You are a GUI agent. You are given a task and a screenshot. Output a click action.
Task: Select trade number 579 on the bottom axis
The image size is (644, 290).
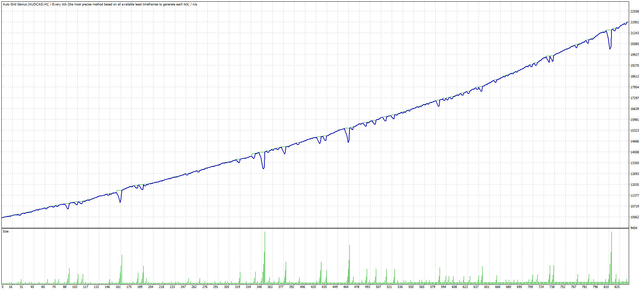[432, 287]
